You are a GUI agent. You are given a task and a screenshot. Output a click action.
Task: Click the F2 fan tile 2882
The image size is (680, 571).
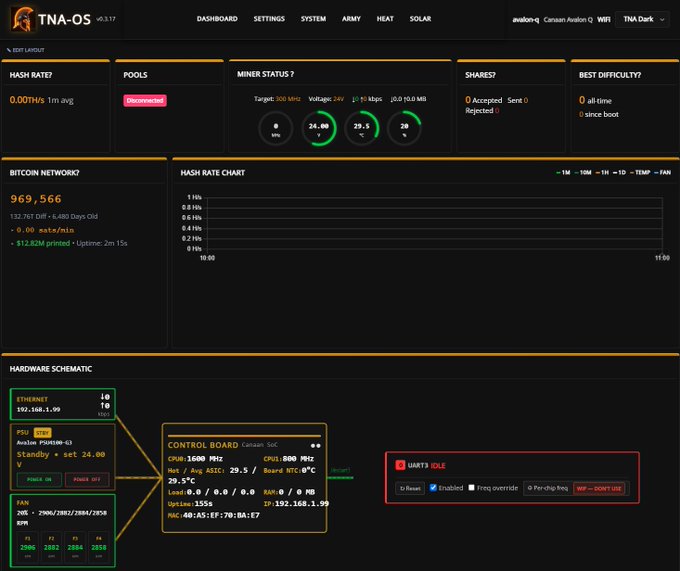click(x=51, y=548)
